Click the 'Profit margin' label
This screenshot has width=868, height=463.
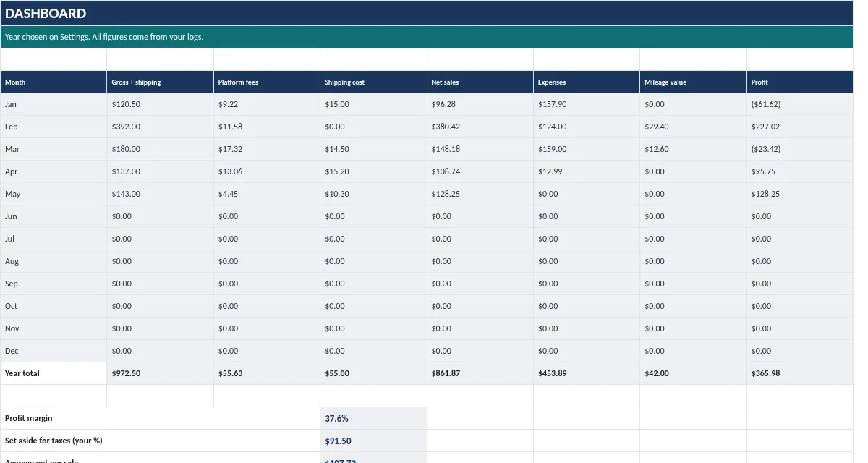click(160, 418)
